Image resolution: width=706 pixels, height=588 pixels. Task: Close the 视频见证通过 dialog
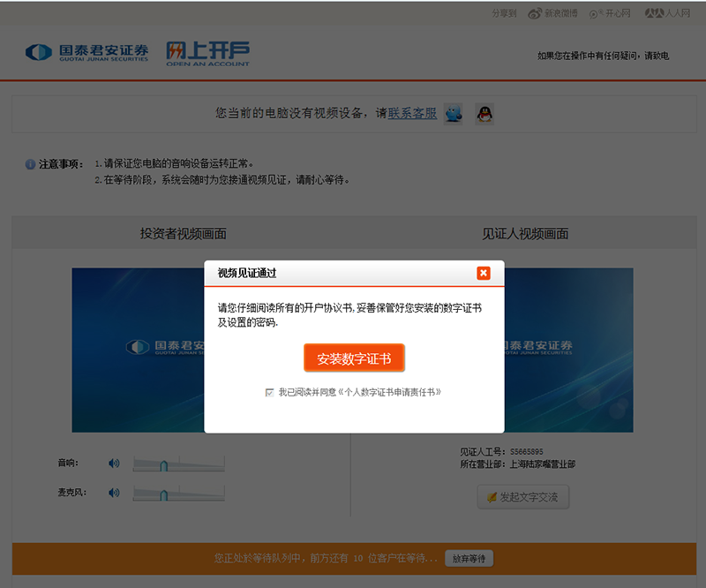(x=483, y=273)
